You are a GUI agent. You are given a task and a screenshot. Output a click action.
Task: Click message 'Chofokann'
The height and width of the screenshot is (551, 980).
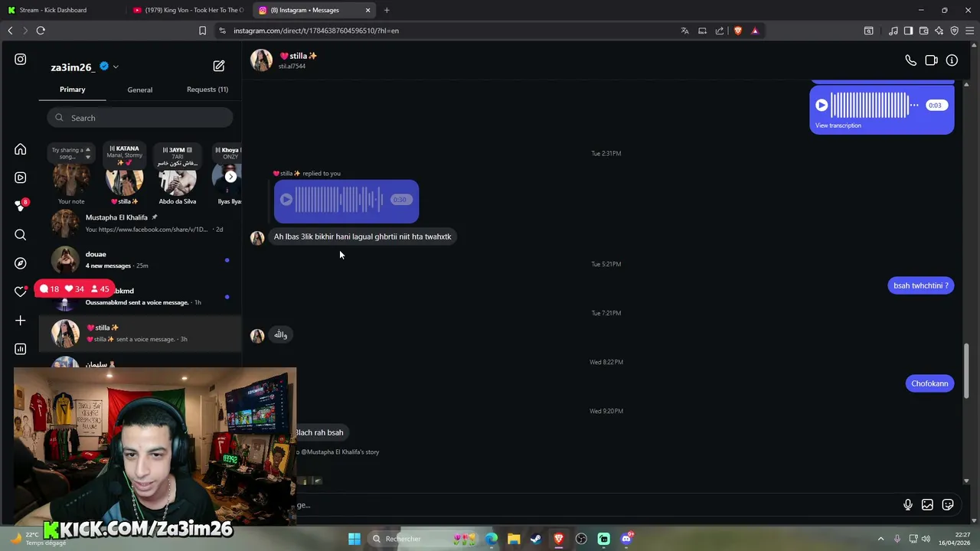(929, 383)
